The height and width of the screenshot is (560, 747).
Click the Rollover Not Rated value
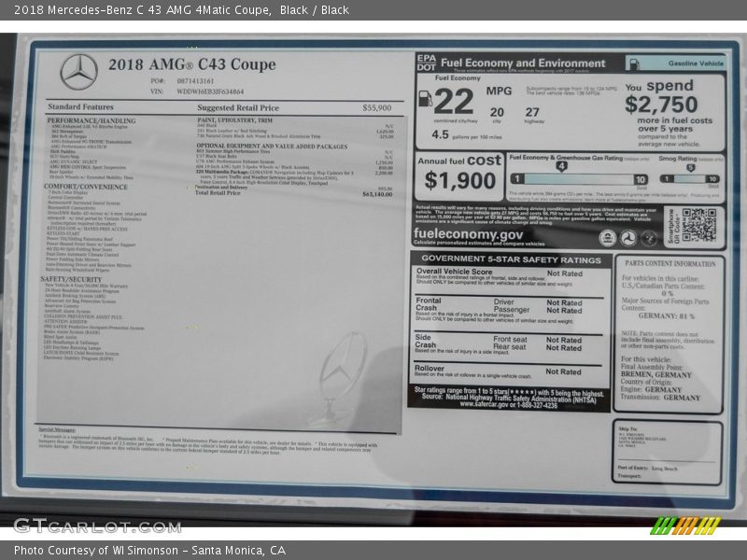point(564,371)
